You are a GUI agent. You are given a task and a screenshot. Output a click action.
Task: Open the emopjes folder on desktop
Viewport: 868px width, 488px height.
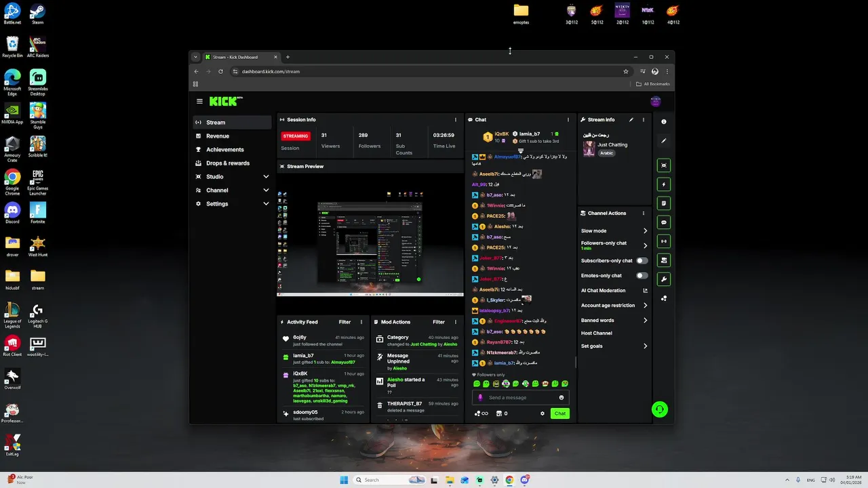coord(521,14)
